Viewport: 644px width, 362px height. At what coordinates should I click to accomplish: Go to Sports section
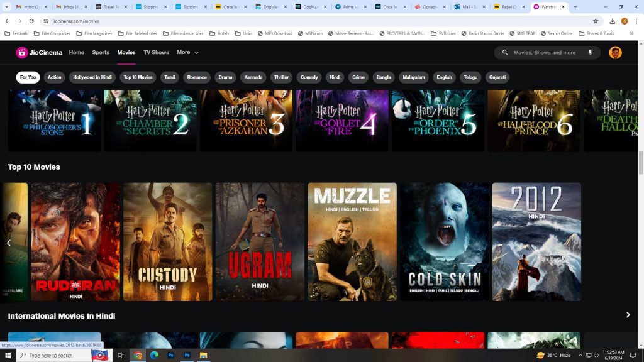tap(101, 53)
